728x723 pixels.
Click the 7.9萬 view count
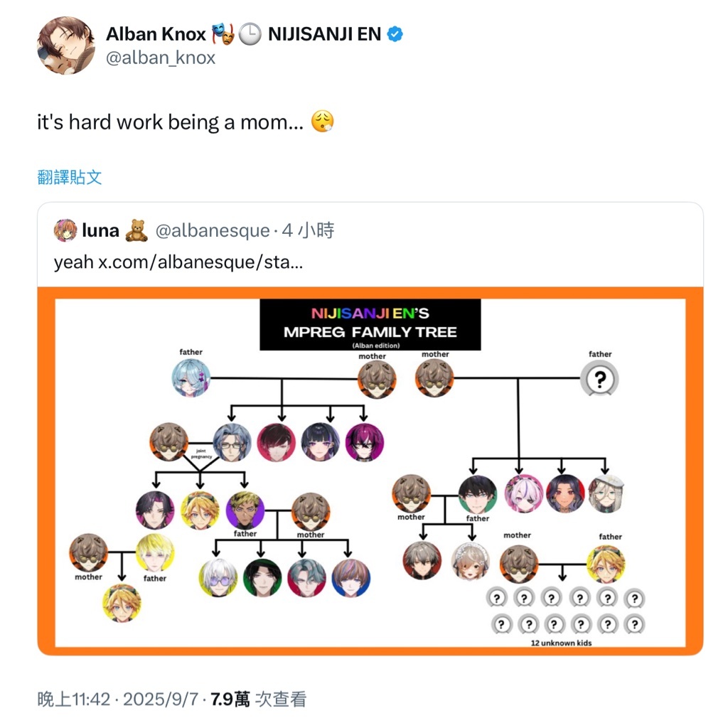click(x=230, y=700)
